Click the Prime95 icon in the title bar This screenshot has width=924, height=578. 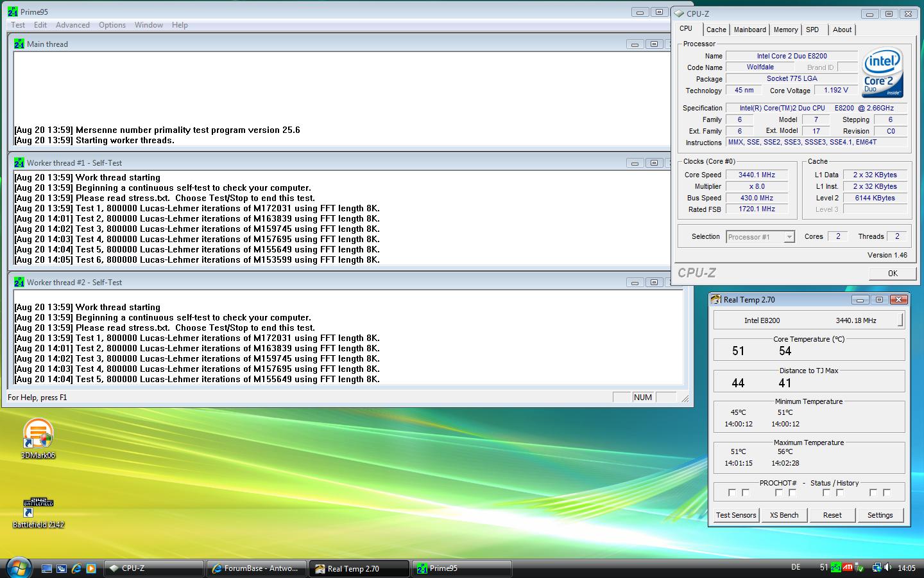click(12, 12)
